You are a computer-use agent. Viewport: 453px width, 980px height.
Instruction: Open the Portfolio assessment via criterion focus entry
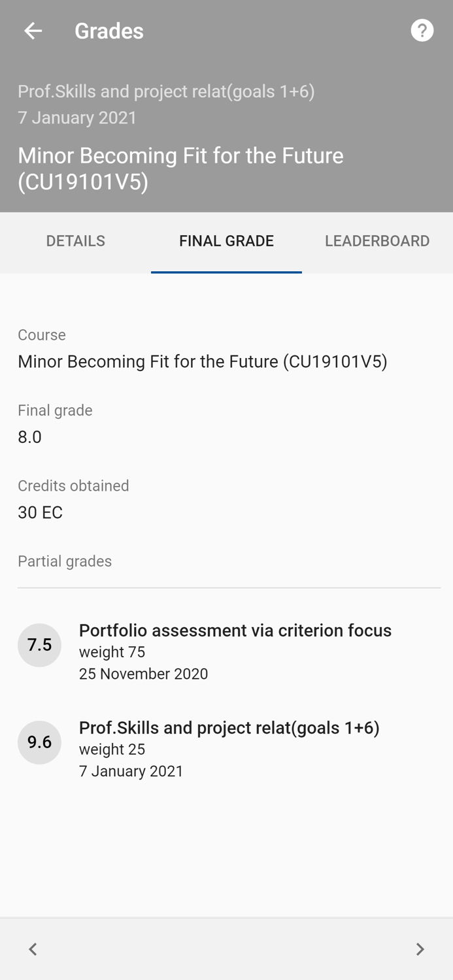pyautogui.click(x=235, y=630)
